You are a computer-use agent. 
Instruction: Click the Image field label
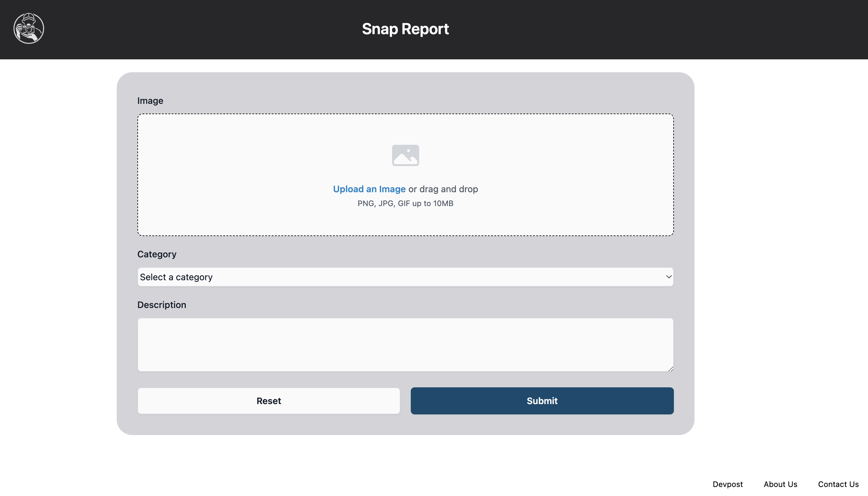coord(150,101)
